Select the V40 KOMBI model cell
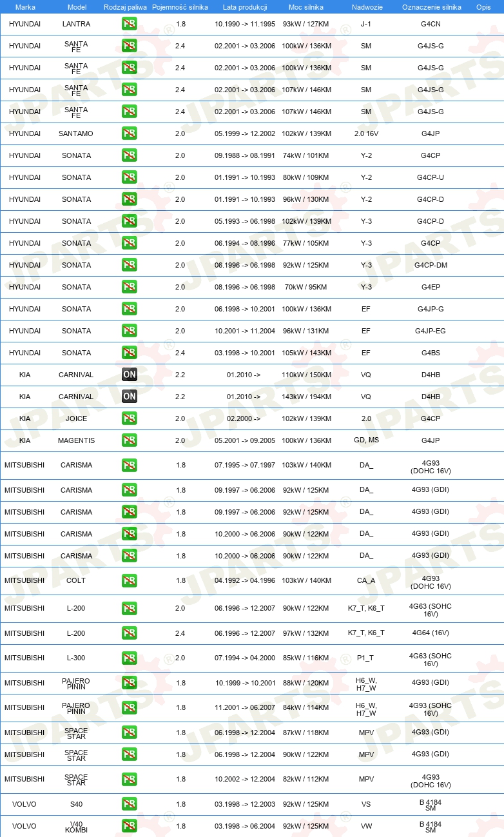The image size is (504, 837). [76, 826]
